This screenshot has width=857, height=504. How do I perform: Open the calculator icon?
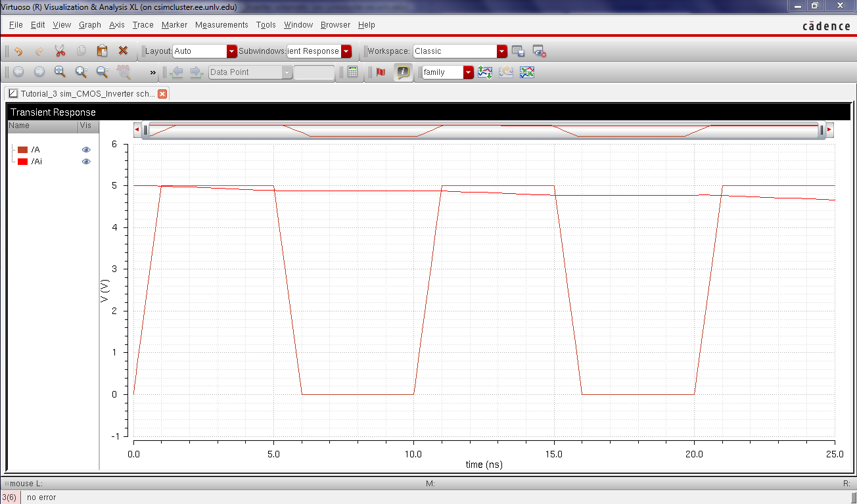point(353,72)
